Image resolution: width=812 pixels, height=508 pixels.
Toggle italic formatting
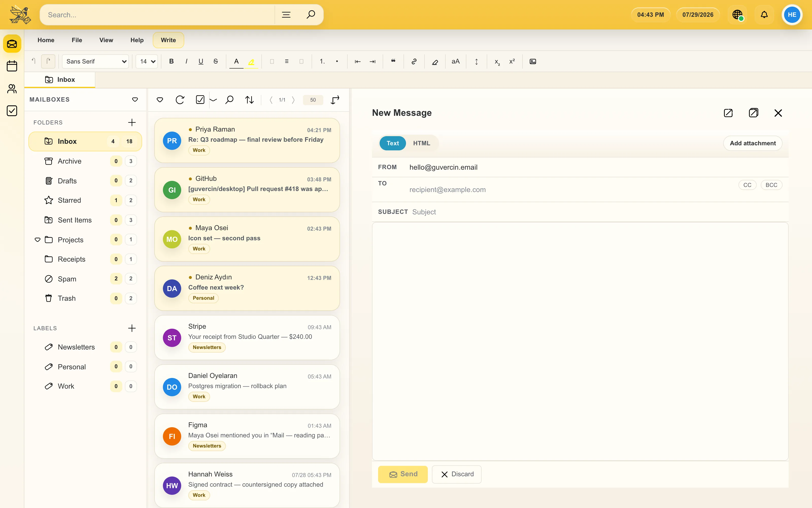[186, 61]
